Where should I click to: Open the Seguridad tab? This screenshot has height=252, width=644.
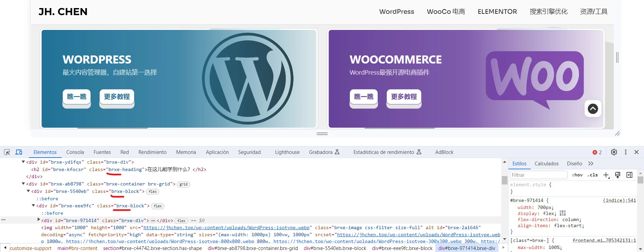point(249,152)
